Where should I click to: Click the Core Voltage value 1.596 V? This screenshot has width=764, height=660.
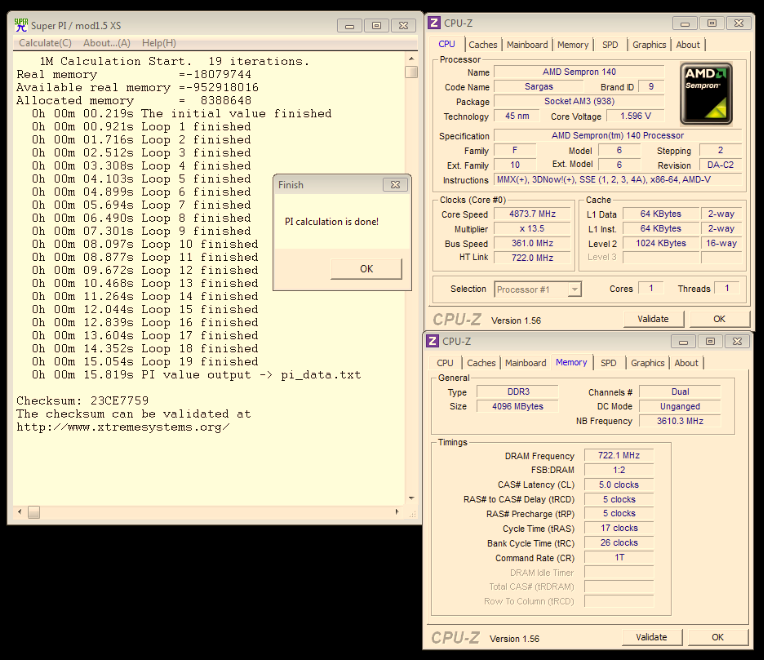point(635,116)
